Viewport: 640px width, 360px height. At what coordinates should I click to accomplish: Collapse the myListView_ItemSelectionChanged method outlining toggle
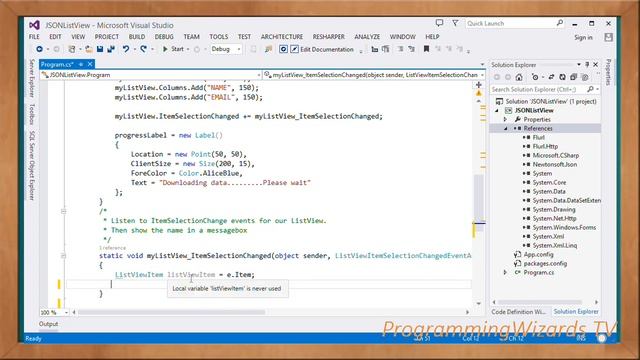pyautogui.click(x=63, y=256)
